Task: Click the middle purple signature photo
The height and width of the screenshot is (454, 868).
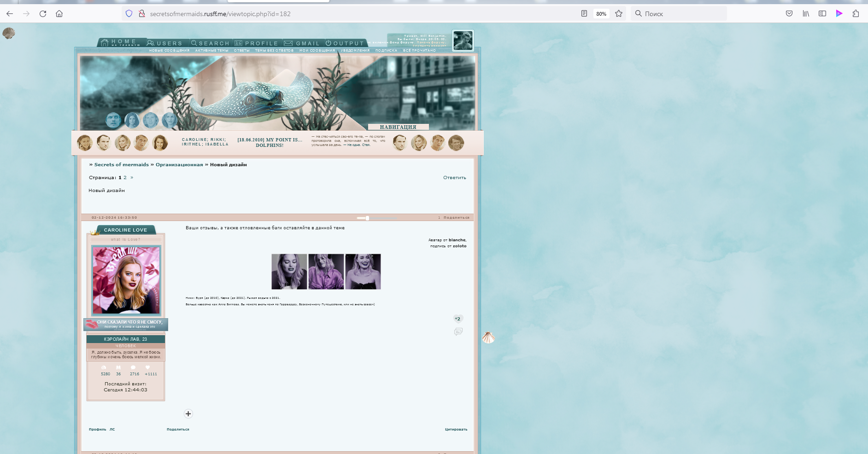Action: pos(326,272)
